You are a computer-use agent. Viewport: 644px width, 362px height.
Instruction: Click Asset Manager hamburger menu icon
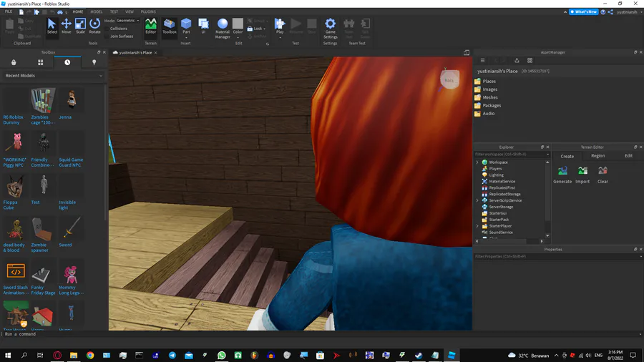482,60
